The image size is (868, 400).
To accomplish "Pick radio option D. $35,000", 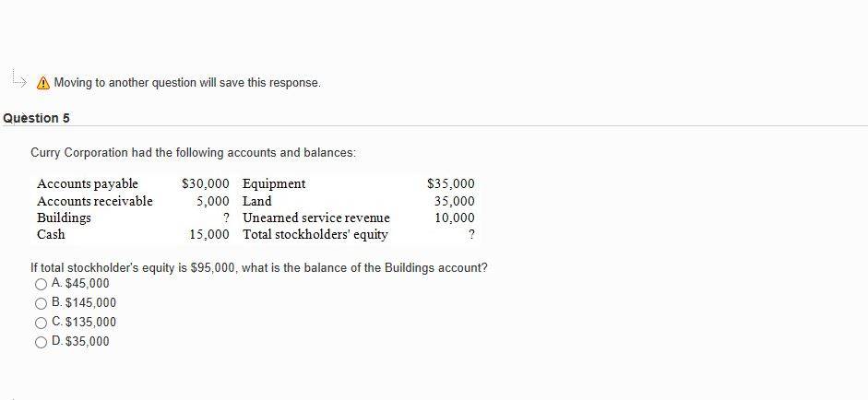I will pos(41,343).
